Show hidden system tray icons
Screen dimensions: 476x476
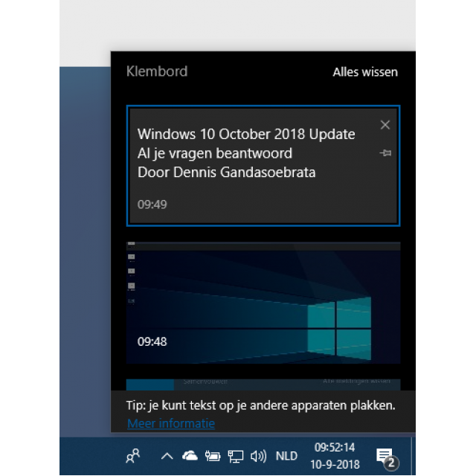pos(167,456)
